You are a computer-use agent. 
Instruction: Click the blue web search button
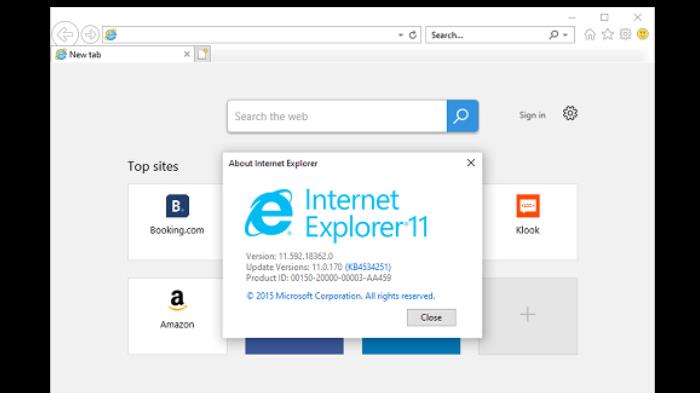[462, 116]
